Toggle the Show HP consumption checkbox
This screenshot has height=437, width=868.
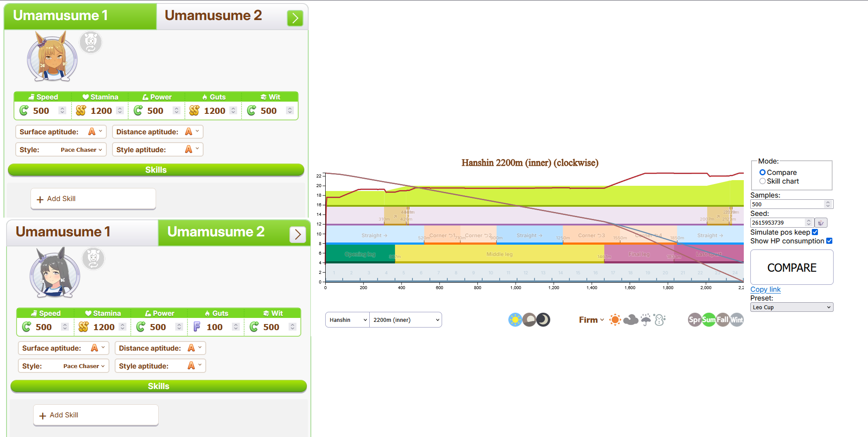pyautogui.click(x=829, y=241)
